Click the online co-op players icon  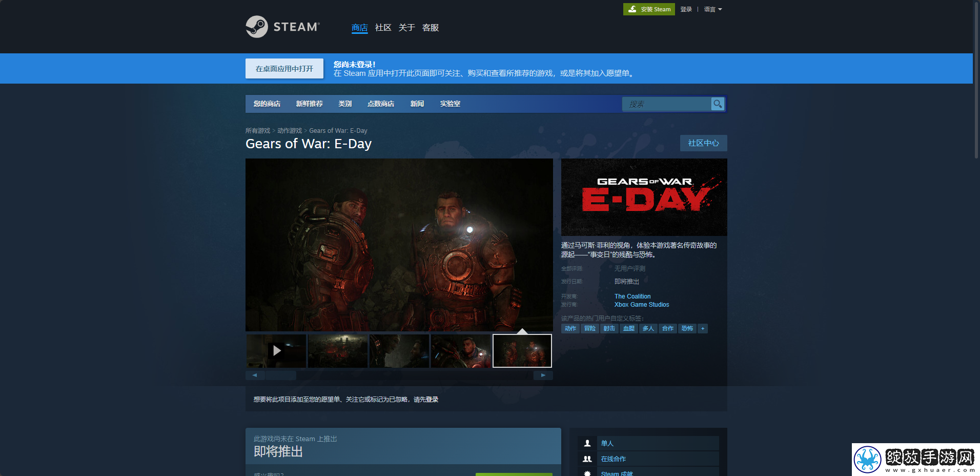[587, 459]
